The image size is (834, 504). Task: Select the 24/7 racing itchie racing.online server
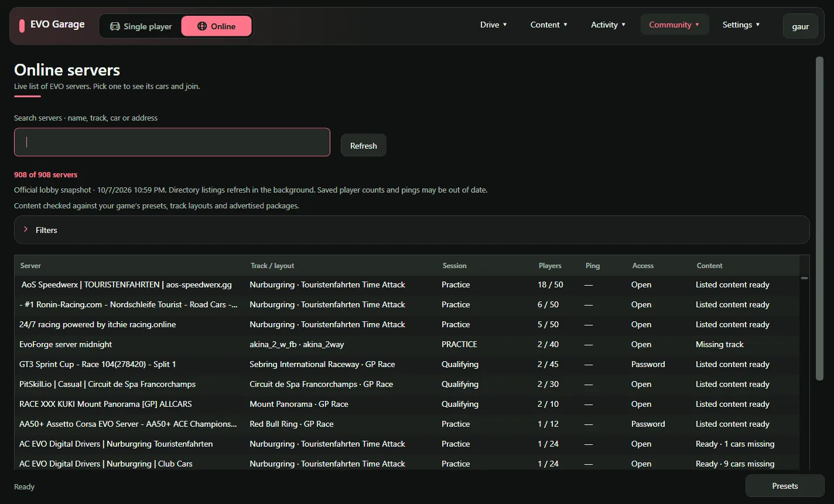tap(407, 325)
